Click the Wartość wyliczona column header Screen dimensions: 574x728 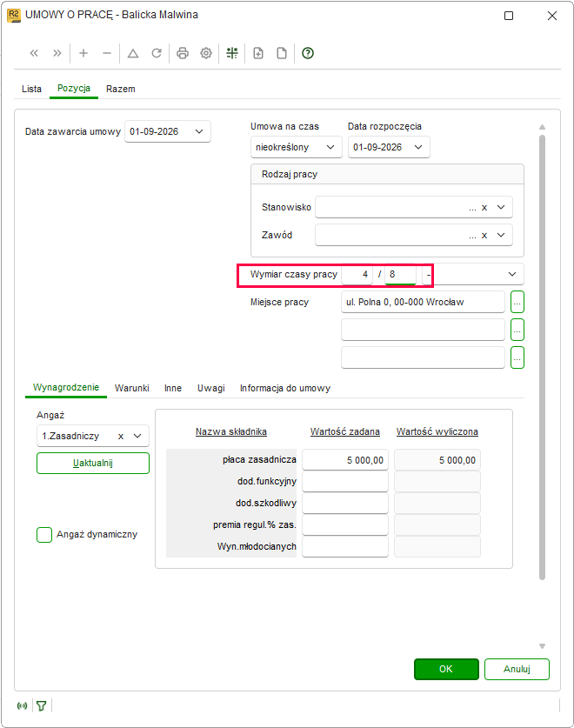(x=437, y=431)
